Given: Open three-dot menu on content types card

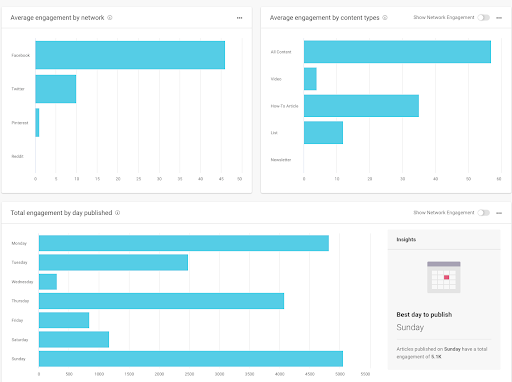Looking at the screenshot, I should (x=499, y=18).
